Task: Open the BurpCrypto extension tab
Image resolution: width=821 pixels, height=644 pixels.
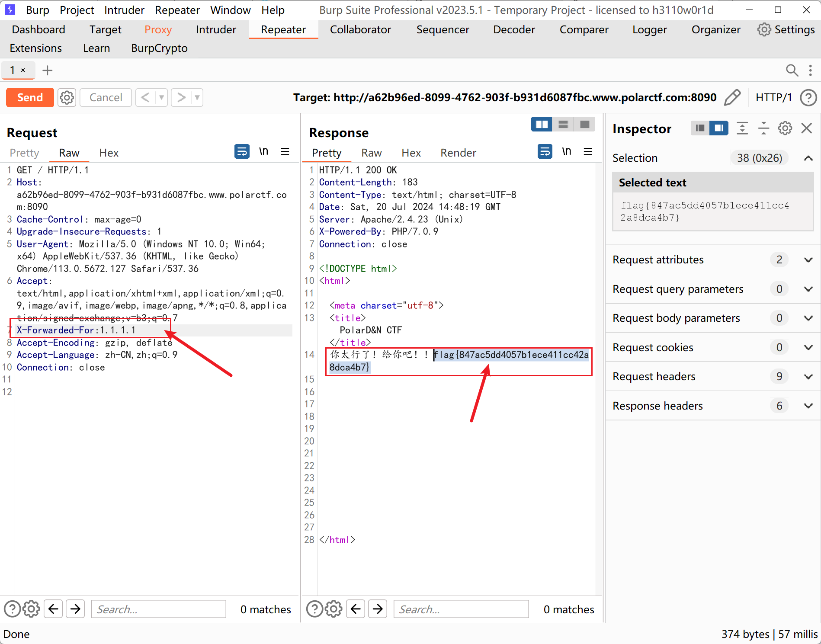Action: pos(159,48)
